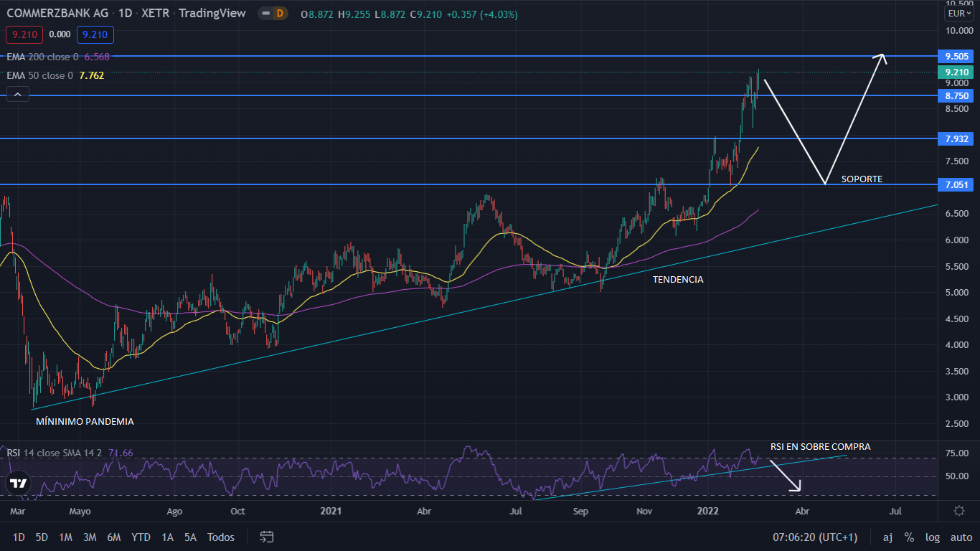Image resolution: width=980 pixels, height=551 pixels.
Task: Click the 7.051 support price label
Action: pos(957,185)
